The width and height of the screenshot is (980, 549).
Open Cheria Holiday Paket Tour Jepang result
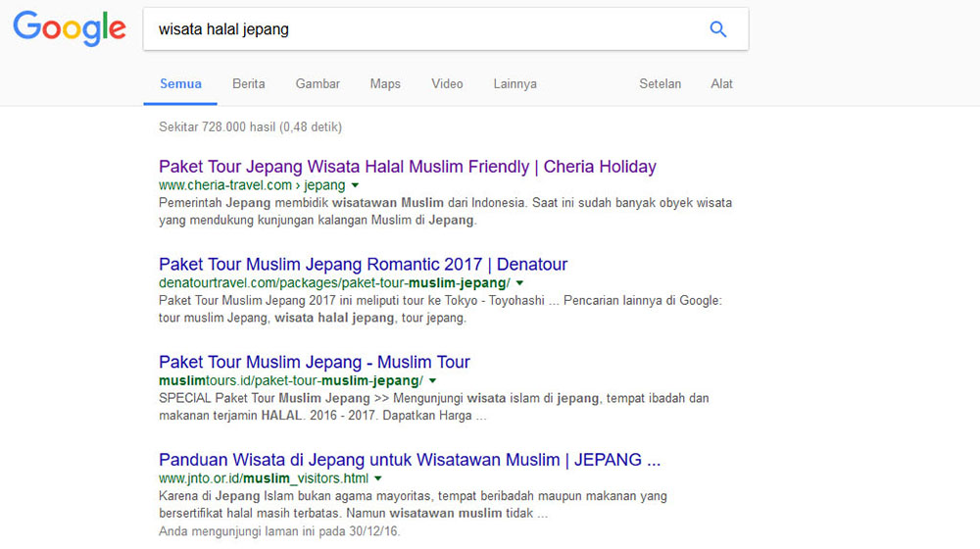(407, 167)
